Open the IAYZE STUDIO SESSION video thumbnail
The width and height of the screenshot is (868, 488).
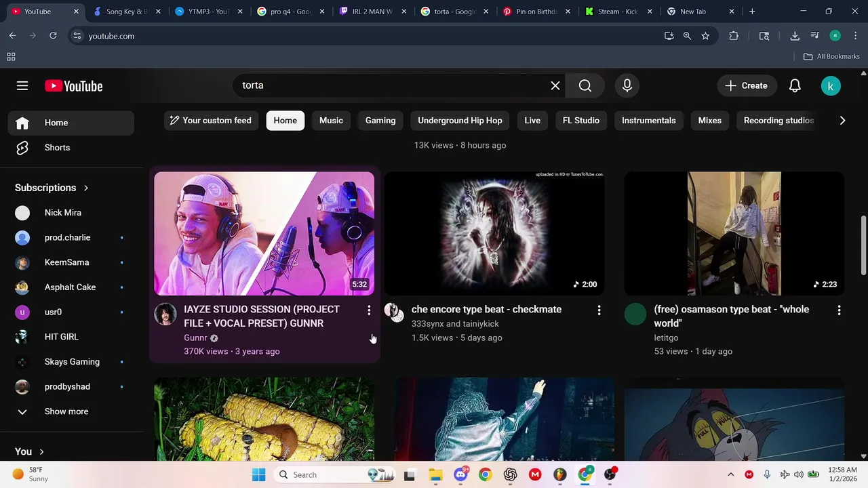click(264, 233)
